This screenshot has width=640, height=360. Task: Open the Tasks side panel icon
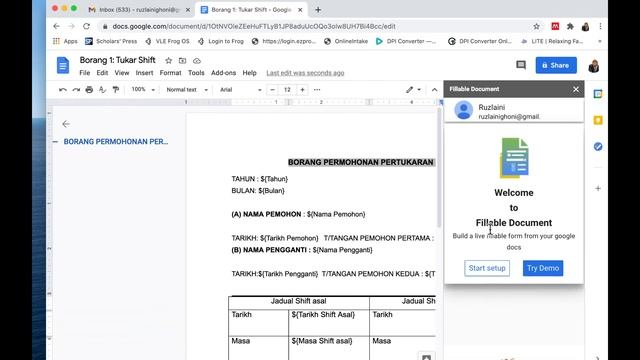(598, 147)
